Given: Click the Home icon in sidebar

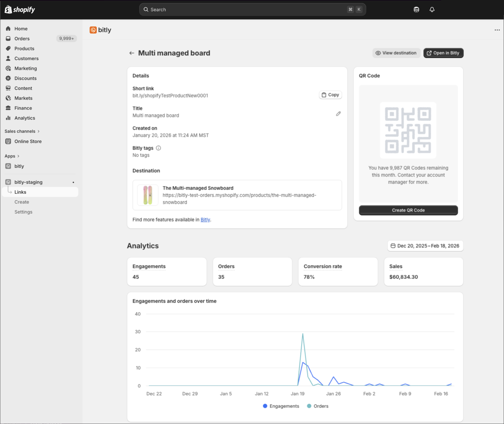Looking at the screenshot, I should (x=8, y=29).
